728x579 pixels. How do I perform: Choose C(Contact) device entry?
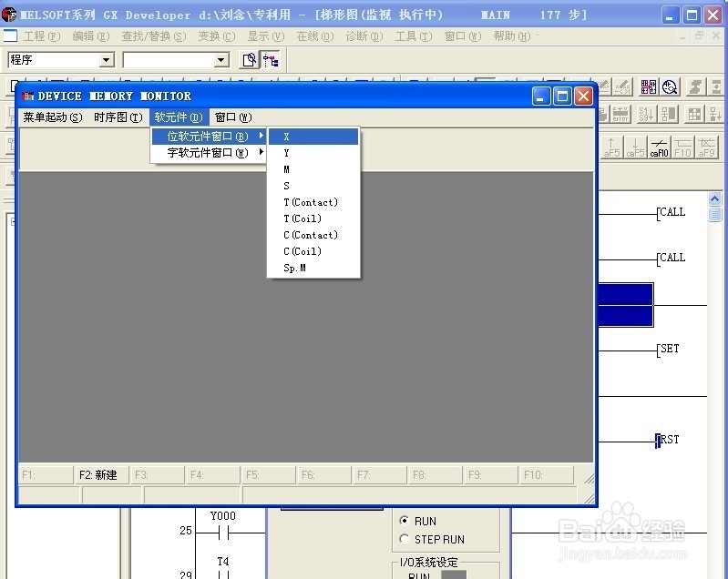[x=313, y=235]
